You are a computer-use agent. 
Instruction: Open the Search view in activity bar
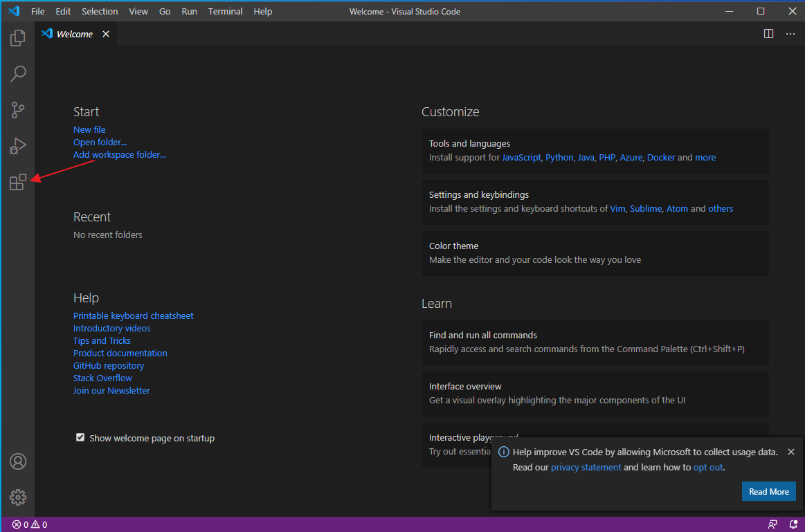18,74
